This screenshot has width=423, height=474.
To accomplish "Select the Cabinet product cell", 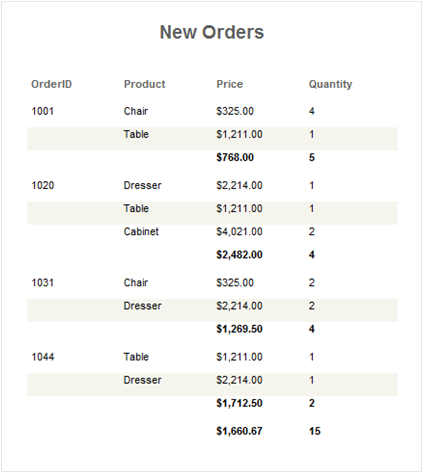I will click(141, 231).
